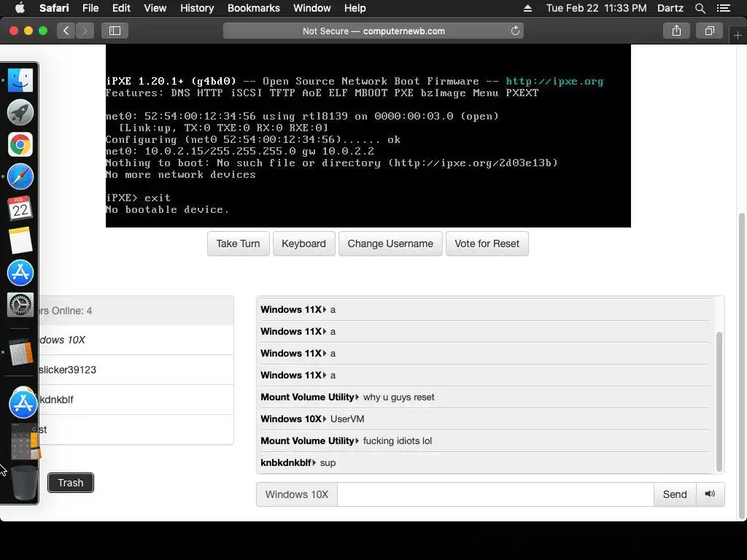The image size is (747, 560).
Task: Reload the page with refresh icon
Action: click(x=515, y=31)
